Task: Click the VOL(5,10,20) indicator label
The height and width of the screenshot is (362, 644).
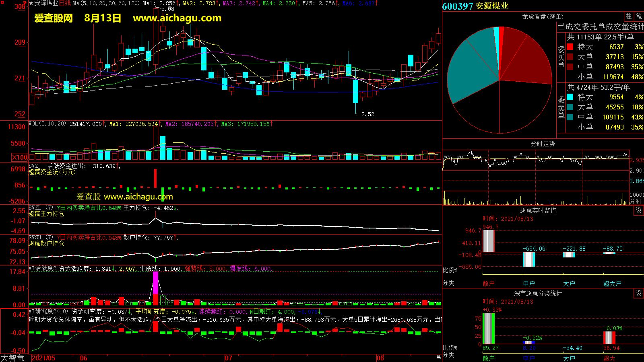Action: point(47,124)
